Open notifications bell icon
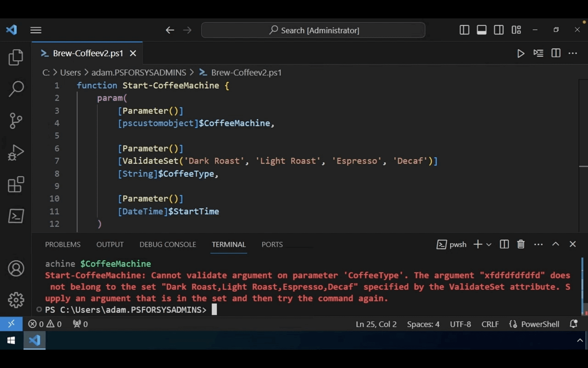This screenshot has height=368, width=588. click(x=574, y=324)
